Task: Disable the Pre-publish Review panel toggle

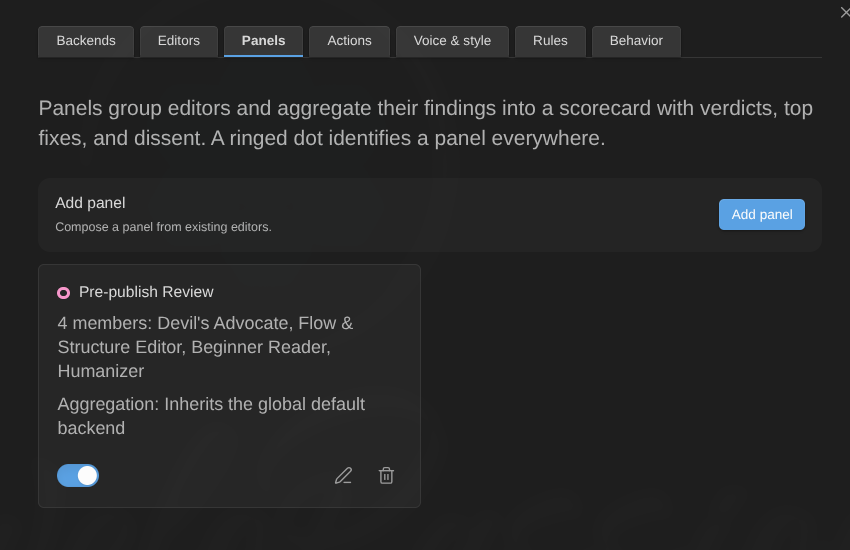Action: pyautogui.click(x=78, y=476)
